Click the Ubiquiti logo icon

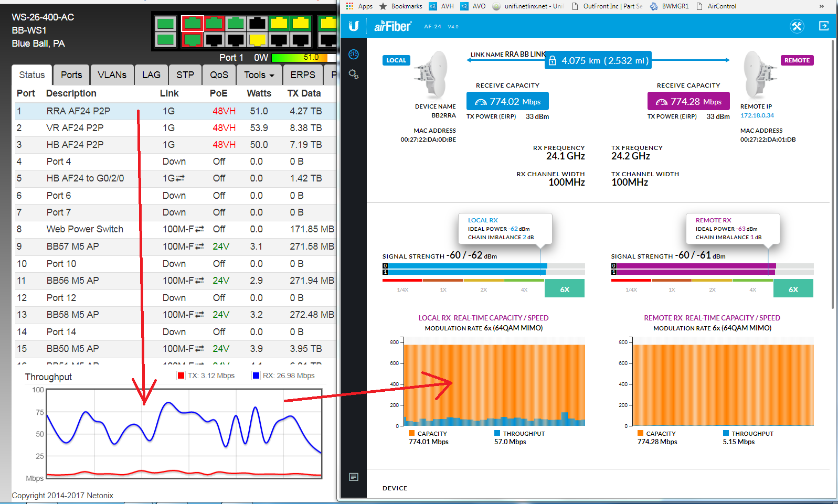coord(354,26)
